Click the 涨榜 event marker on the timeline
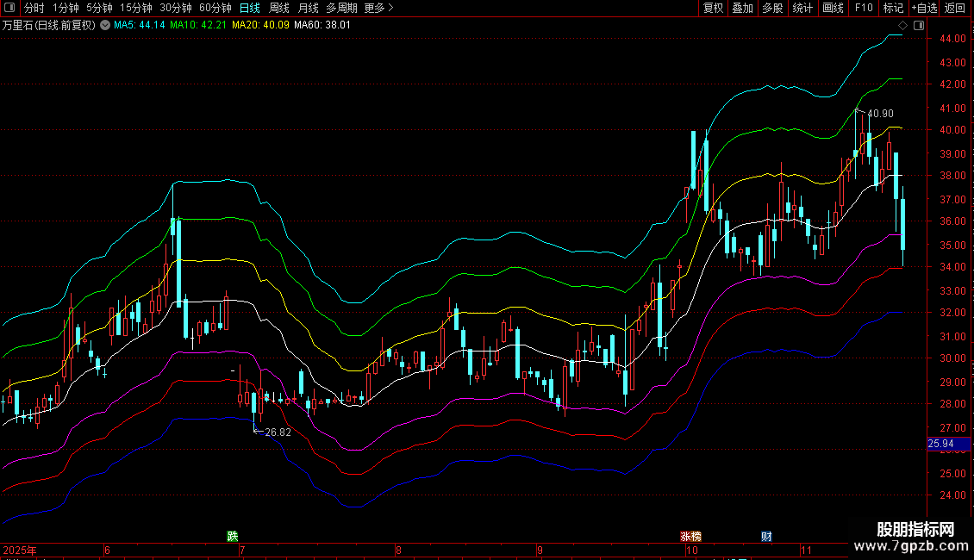This screenshot has width=974, height=560. 690,536
